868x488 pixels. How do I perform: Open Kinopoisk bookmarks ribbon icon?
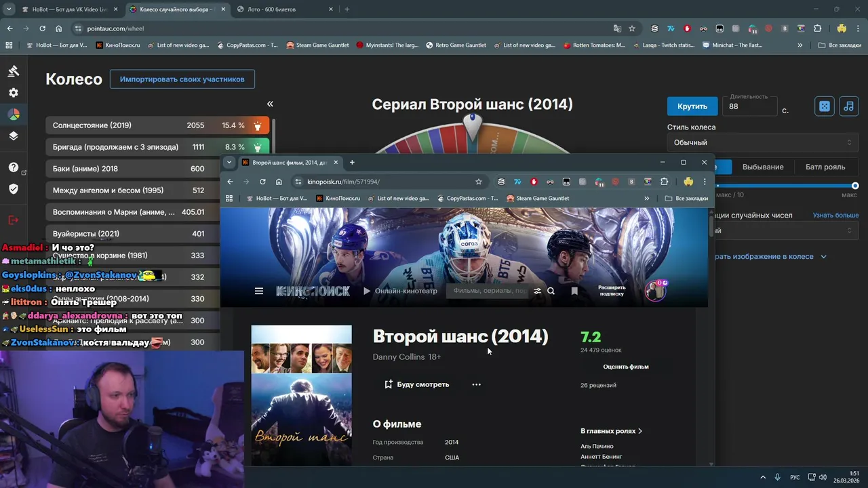click(x=574, y=291)
